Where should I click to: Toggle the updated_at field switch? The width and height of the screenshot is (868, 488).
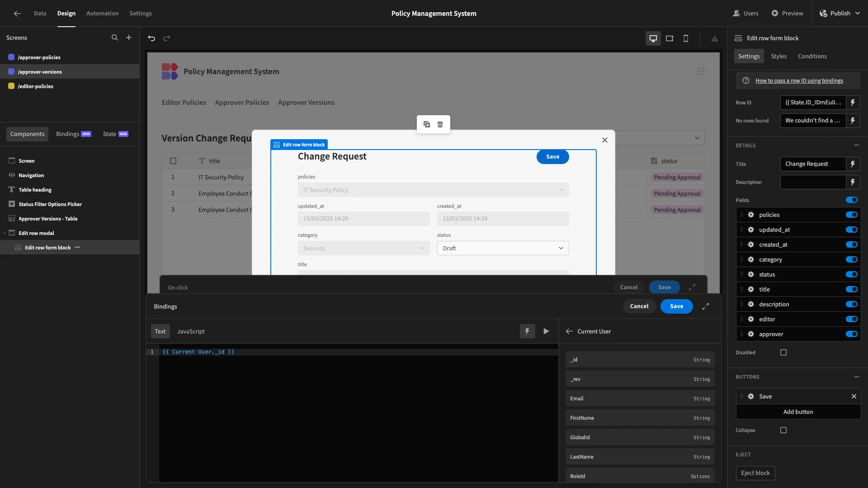coord(852,230)
